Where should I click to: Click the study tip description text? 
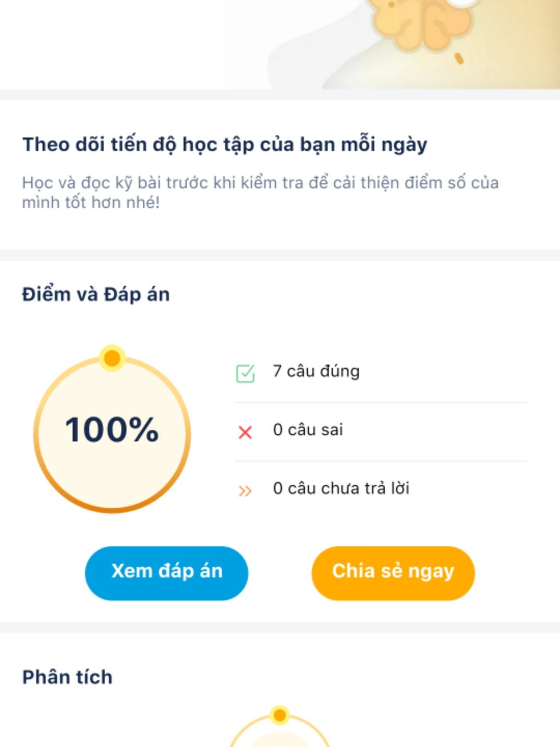[x=260, y=192]
